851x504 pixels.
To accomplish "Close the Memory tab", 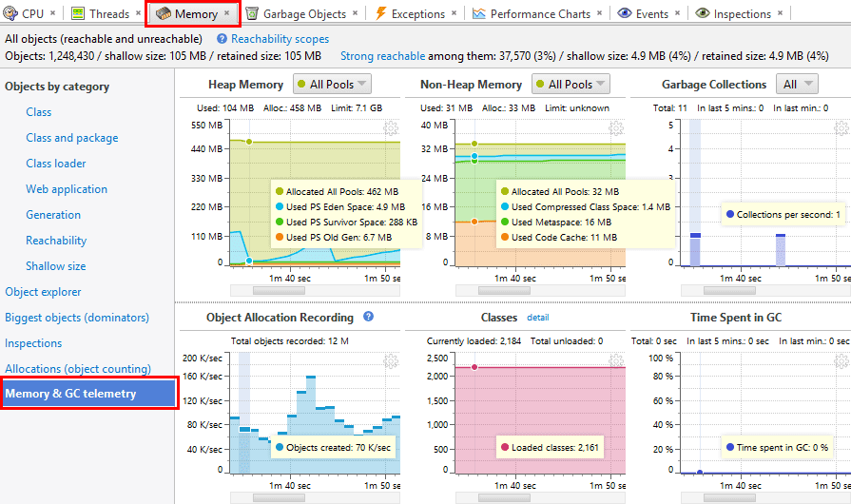I will pos(227,13).
